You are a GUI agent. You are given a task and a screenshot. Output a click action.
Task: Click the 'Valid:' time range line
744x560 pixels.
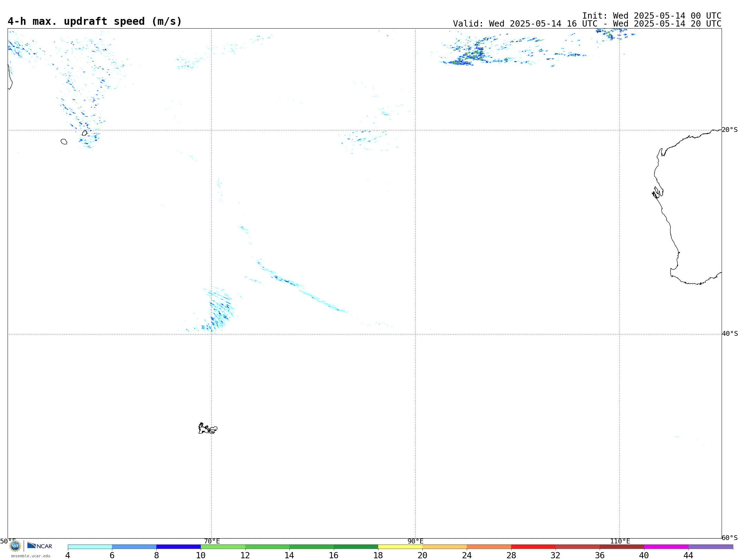point(587,24)
